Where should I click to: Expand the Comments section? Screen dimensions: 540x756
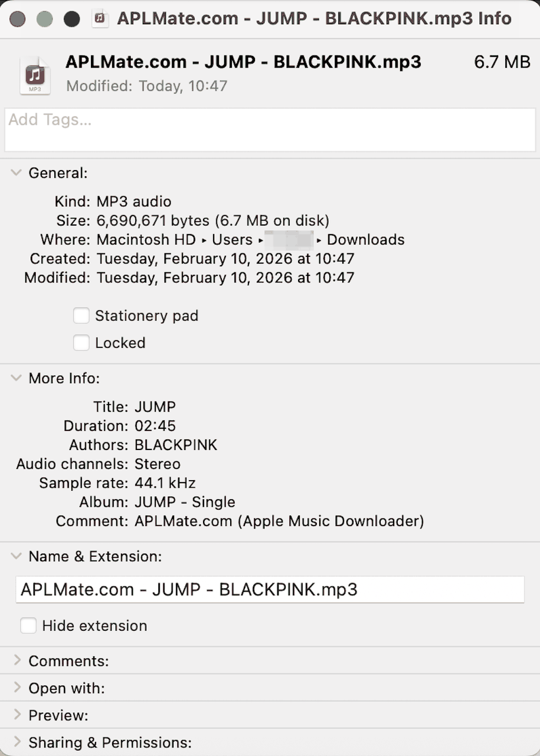(x=18, y=661)
